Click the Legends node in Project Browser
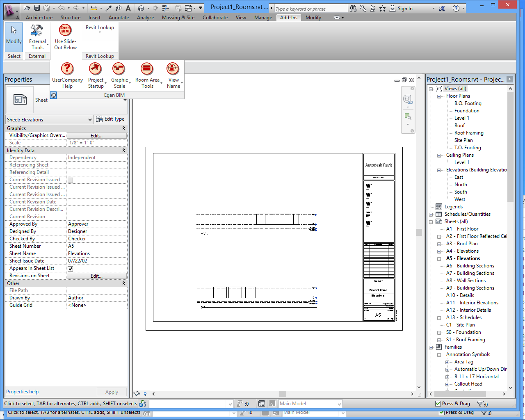Viewport: 525px width, 420px height. point(454,207)
